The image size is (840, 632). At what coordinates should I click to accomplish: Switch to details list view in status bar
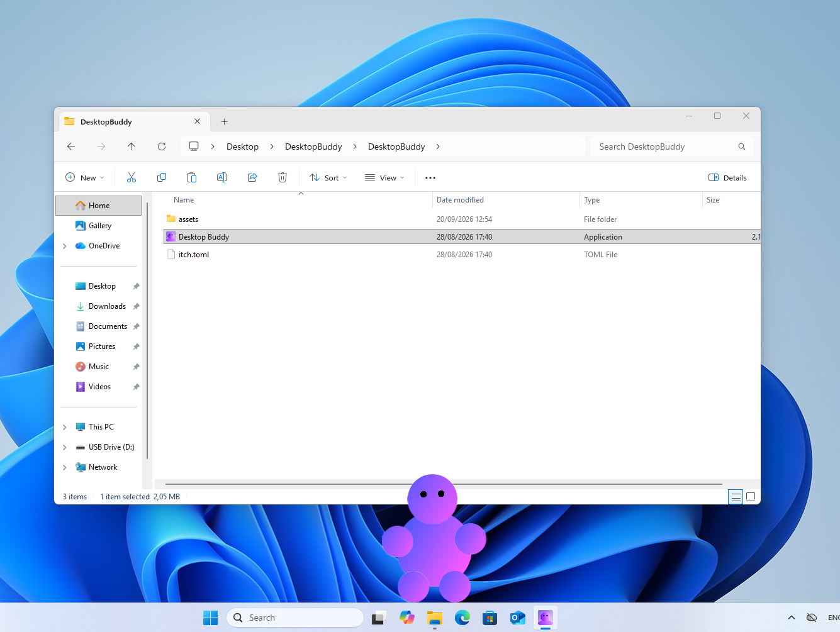click(x=736, y=497)
